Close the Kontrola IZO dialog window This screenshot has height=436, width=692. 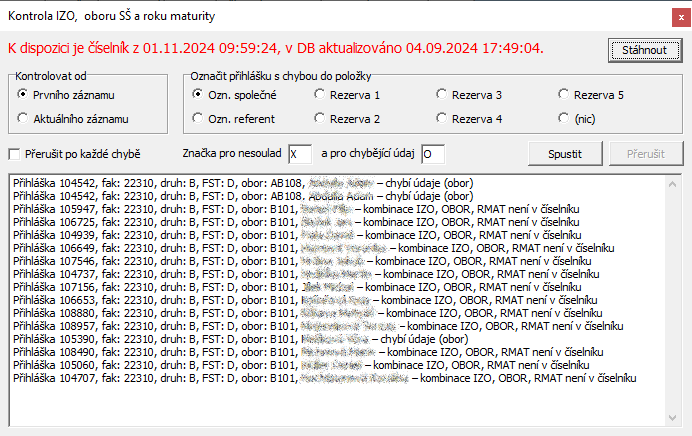click(x=669, y=16)
